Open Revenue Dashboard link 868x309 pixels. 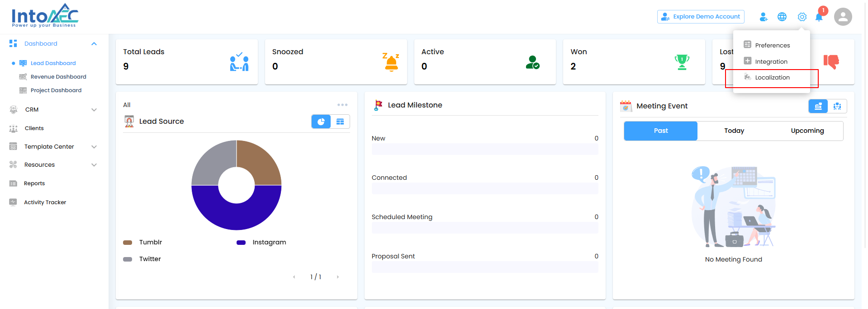[x=58, y=77]
